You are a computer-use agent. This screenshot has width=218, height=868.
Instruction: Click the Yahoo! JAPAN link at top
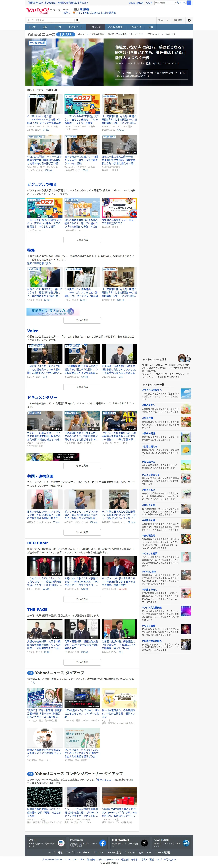point(136,3)
